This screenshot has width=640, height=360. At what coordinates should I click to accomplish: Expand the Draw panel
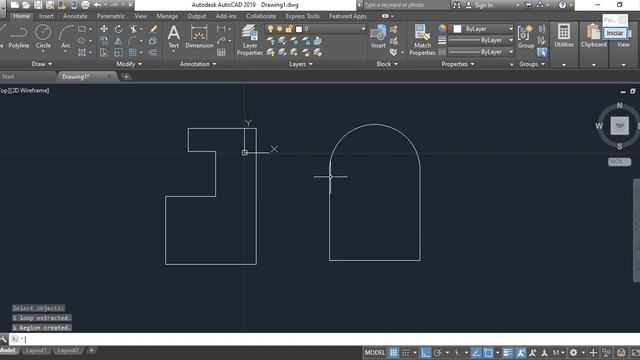click(x=42, y=64)
